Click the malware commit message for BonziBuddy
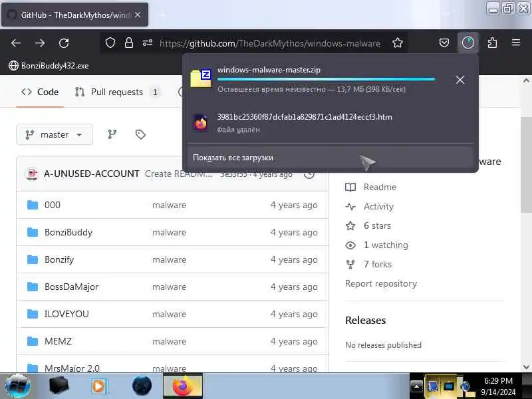 [x=169, y=232]
